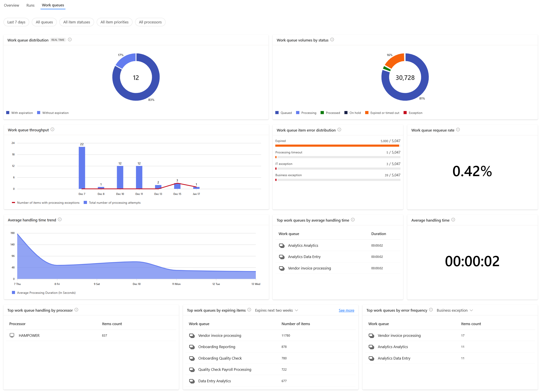Click info icon next to Average handling time trend
The image size is (540, 392).
click(x=60, y=219)
